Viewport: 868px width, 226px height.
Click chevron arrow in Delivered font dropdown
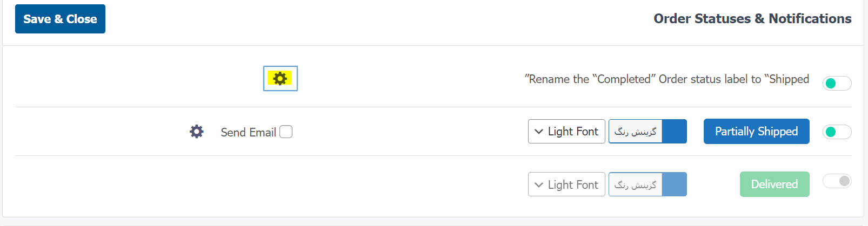539,184
